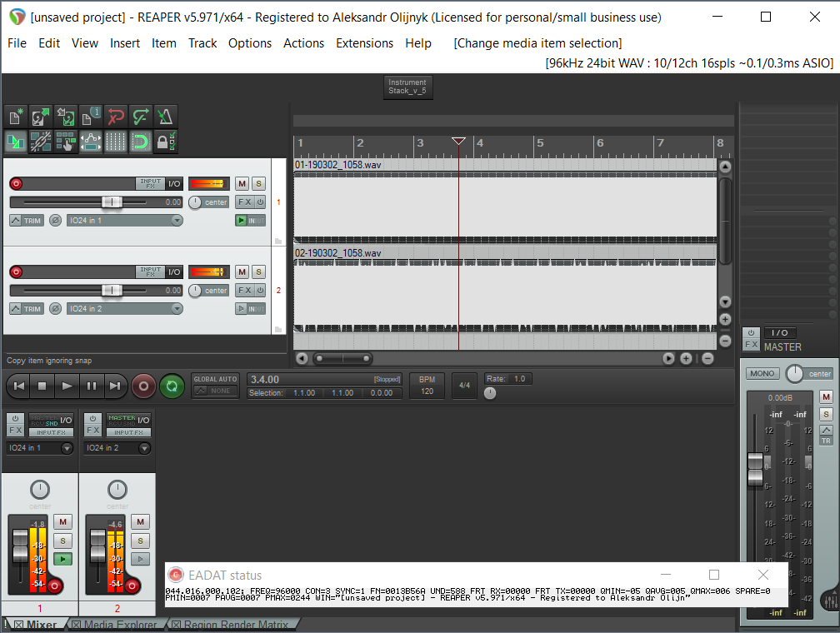This screenshot has width=840, height=633.
Task: Click the 4/4 time signature field
Action: 464,385
